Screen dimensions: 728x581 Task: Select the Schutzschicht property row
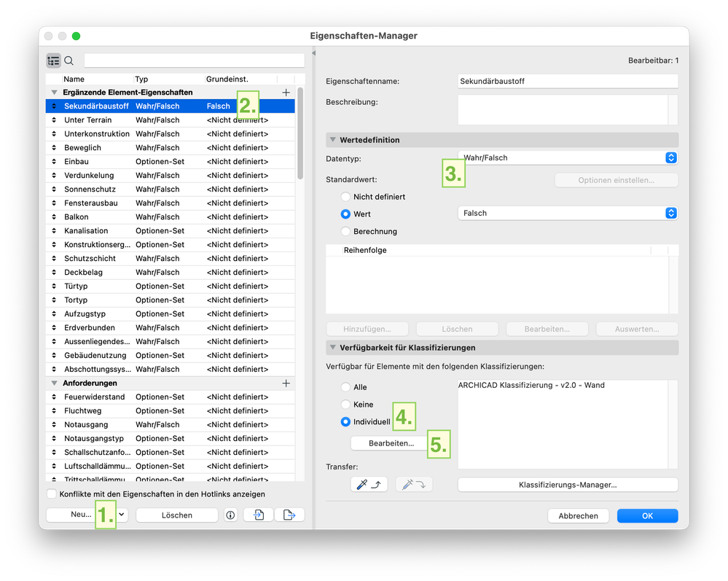pos(171,258)
